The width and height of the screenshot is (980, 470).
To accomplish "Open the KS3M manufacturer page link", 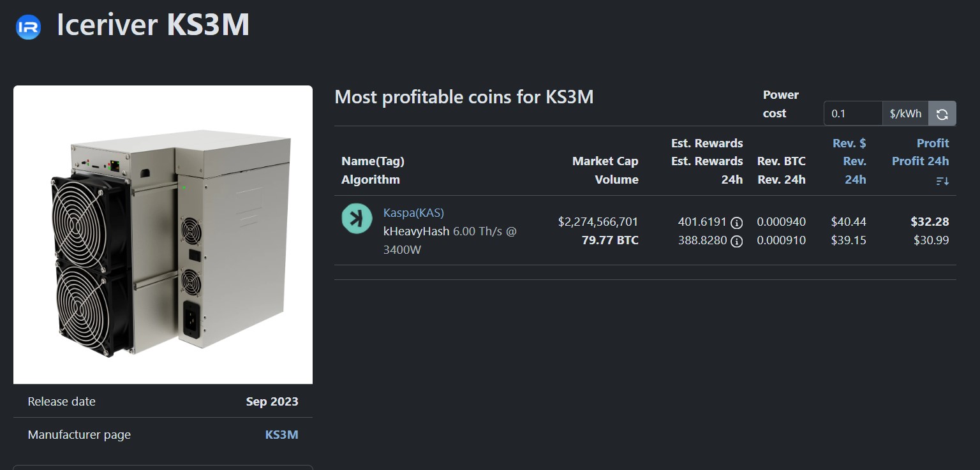I will (281, 435).
